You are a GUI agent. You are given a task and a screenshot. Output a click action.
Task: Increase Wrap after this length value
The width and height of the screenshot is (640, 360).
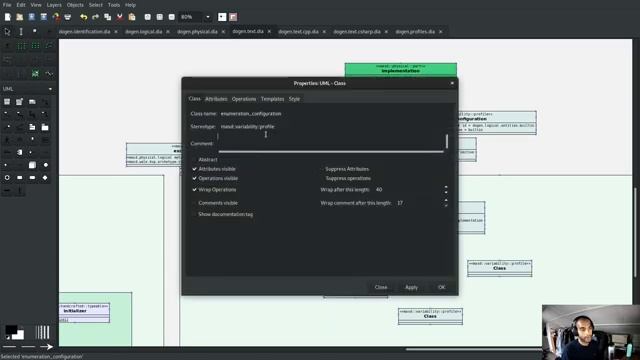point(446,187)
